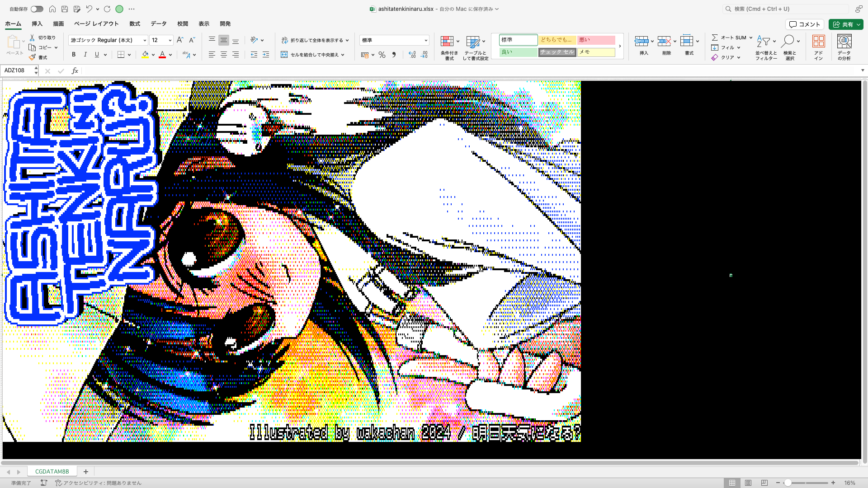This screenshot has height=488, width=868.
Task: Click the Add-ins icon
Action: (x=818, y=42)
